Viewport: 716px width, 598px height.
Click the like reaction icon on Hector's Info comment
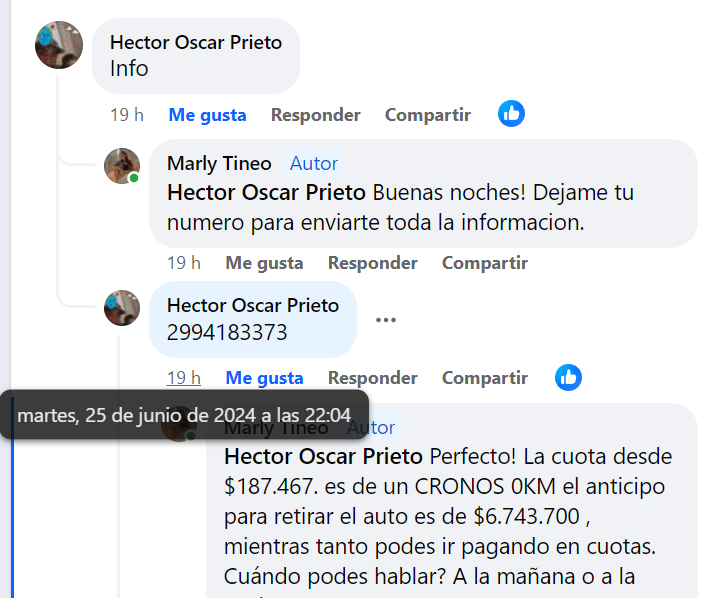pyautogui.click(x=511, y=114)
